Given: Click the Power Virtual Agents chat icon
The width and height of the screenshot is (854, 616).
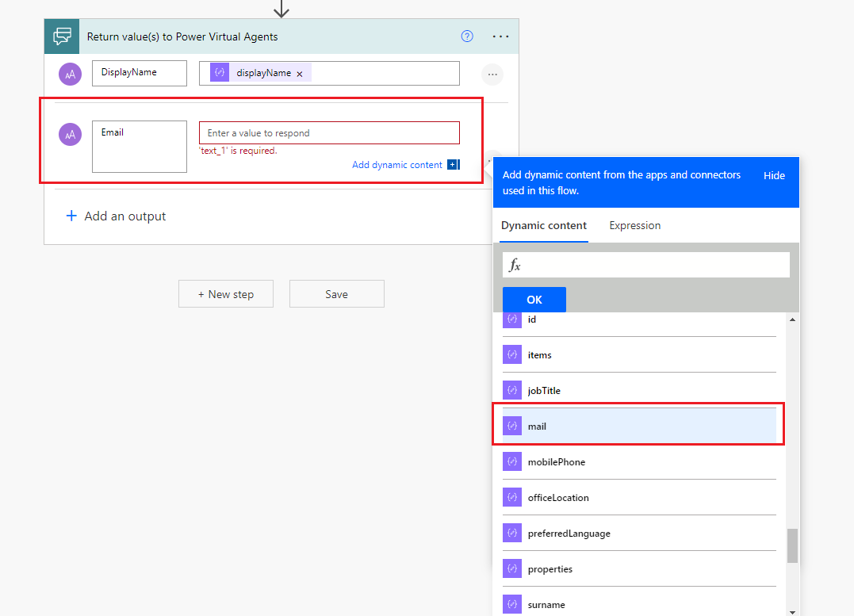Looking at the screenshot, I should pyautogui.click(x=62, y=36).
